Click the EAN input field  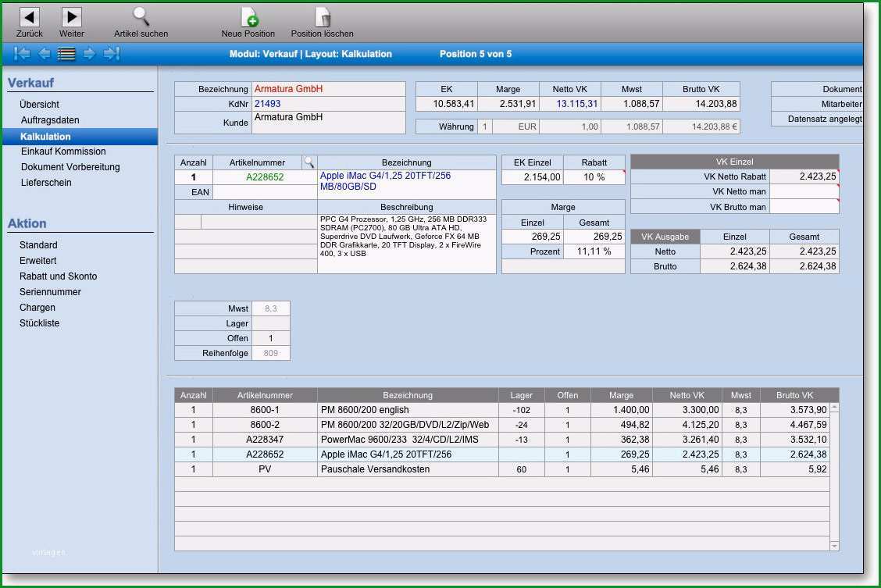tap(265, 192)
